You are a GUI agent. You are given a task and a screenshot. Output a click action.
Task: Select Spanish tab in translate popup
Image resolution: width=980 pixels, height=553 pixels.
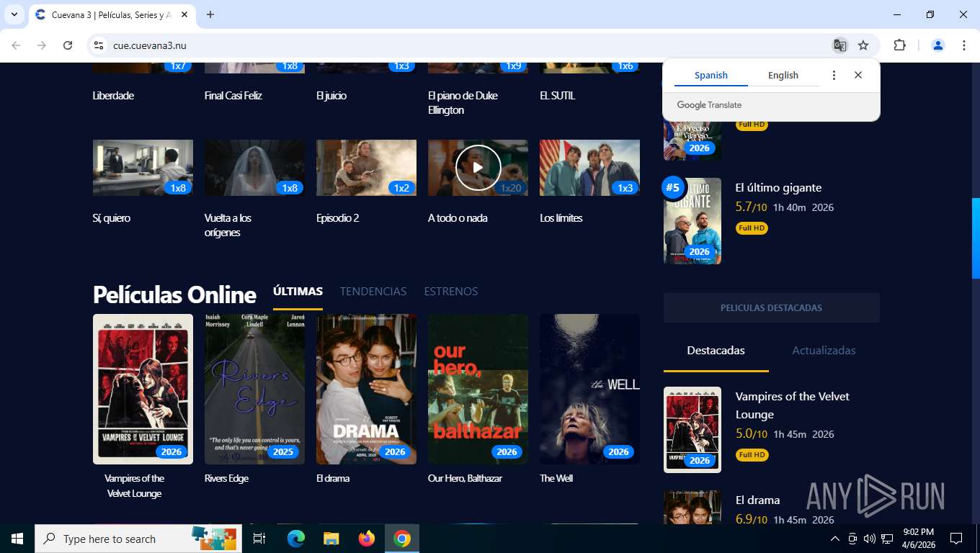711,75
